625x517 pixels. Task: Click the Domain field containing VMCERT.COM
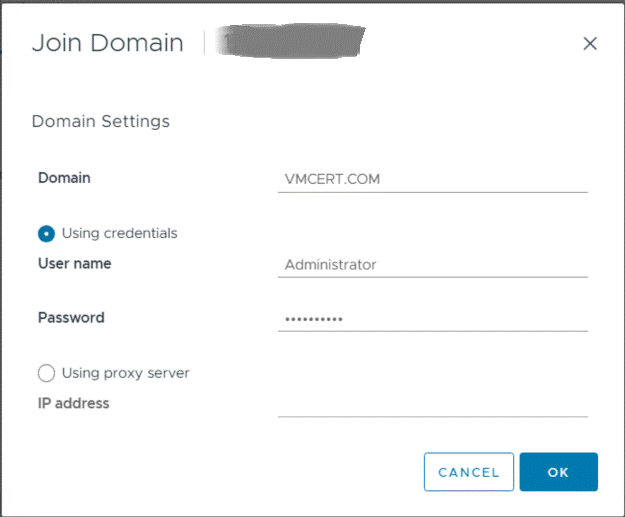[432, 180]
